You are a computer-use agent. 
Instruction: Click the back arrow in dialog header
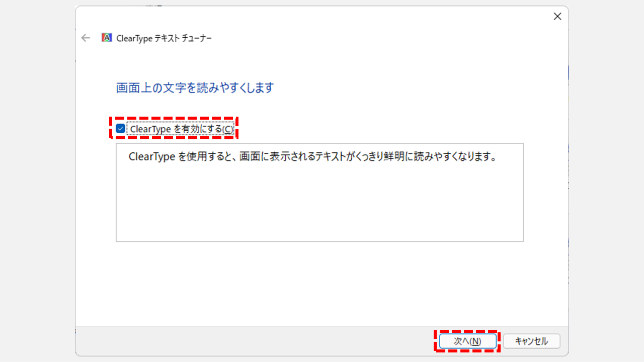pyautogui.click(x=86, y=38)
